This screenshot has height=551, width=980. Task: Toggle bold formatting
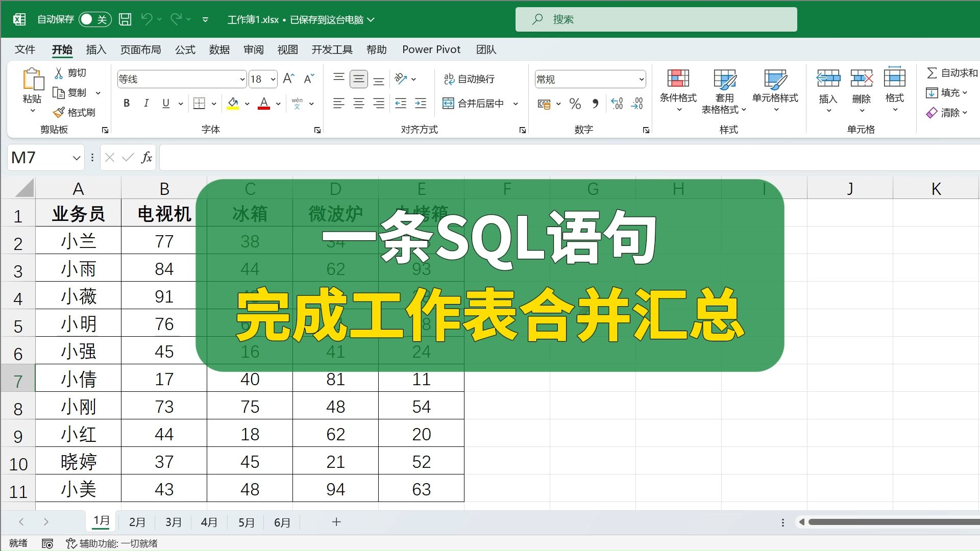point(127,104)
